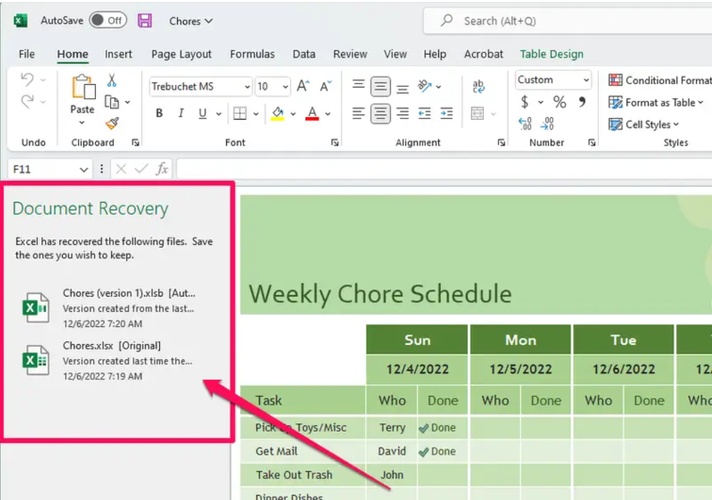Click the Increase Font Size icon
The height and width of the screenshot is (500, 712).
point(303,86)
